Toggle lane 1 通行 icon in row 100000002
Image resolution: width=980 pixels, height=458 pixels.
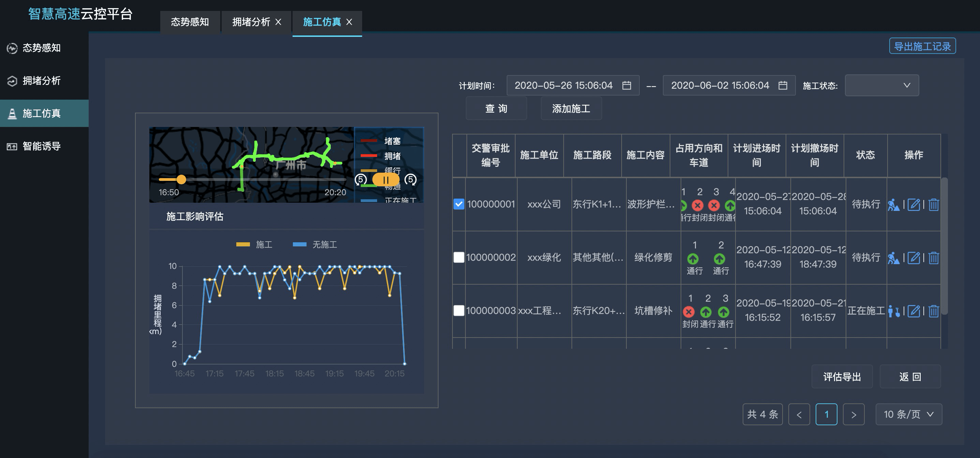coord(693,259)
